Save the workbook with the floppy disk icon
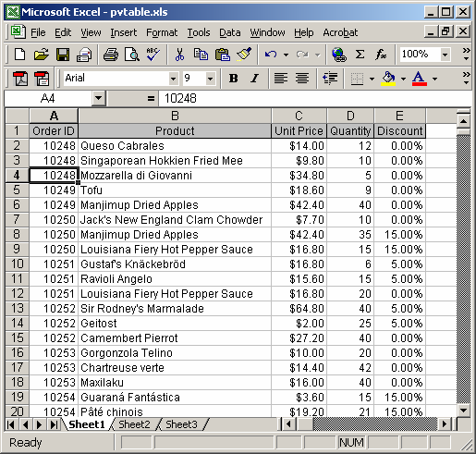Image resolution: width=476 pixels, height=454 pixels. pyautogui.click(x=63, y=55)
